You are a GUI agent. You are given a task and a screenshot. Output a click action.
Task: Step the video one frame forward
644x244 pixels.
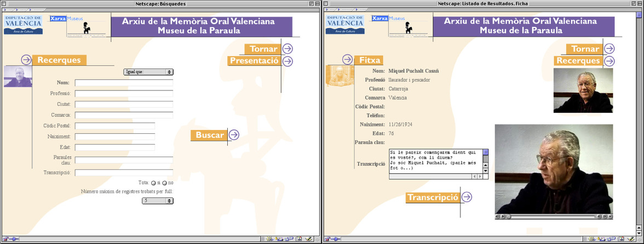(x=605, y=217)
